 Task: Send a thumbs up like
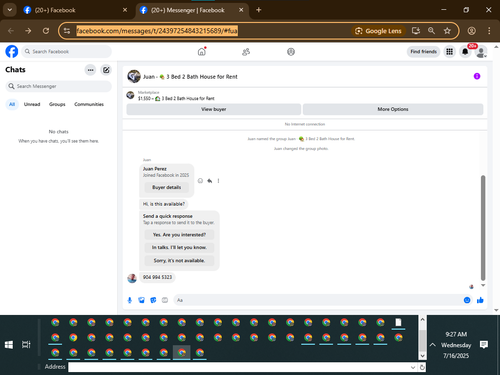(480, 300)
